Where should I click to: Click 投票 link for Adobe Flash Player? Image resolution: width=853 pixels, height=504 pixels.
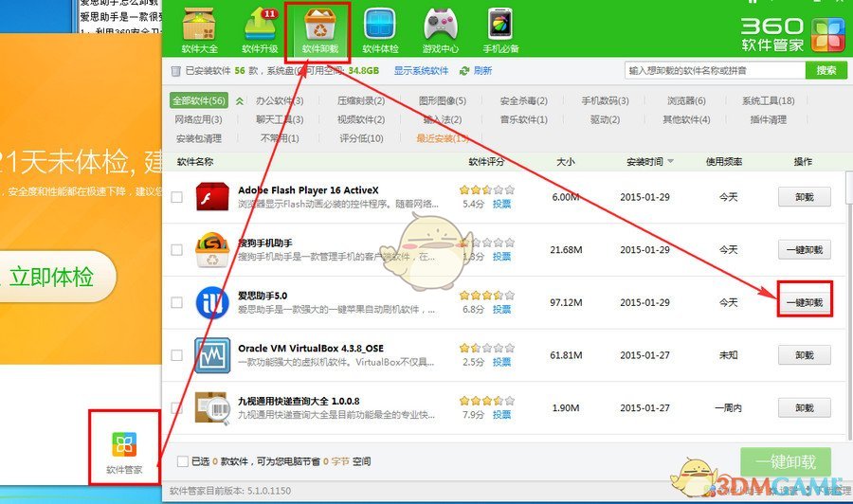point(501,204)
